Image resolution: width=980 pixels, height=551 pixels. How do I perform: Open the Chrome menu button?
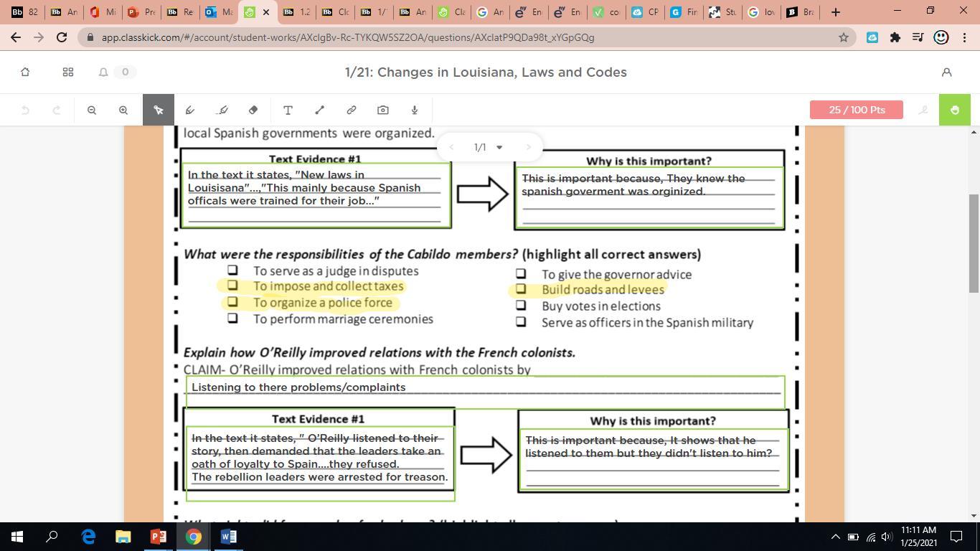pos(963,37)
